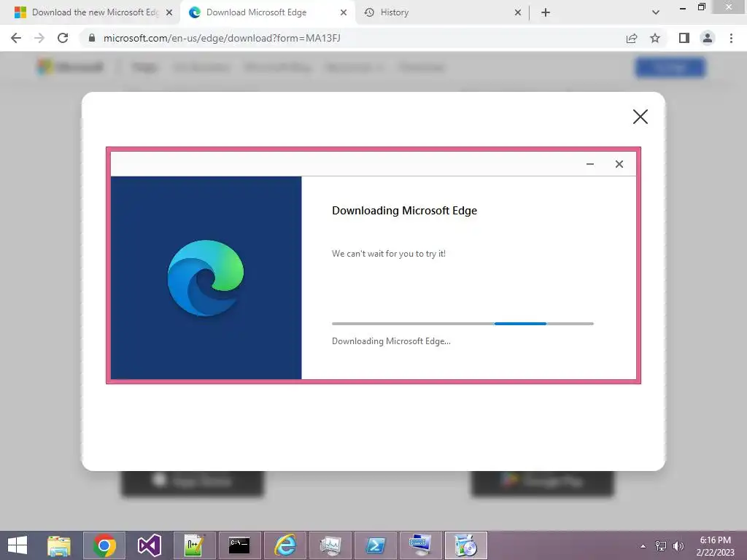The height and width of the screenshot is (560, 747).
Task: Open Notepad++ from taskbar
Action: (194, 545)
